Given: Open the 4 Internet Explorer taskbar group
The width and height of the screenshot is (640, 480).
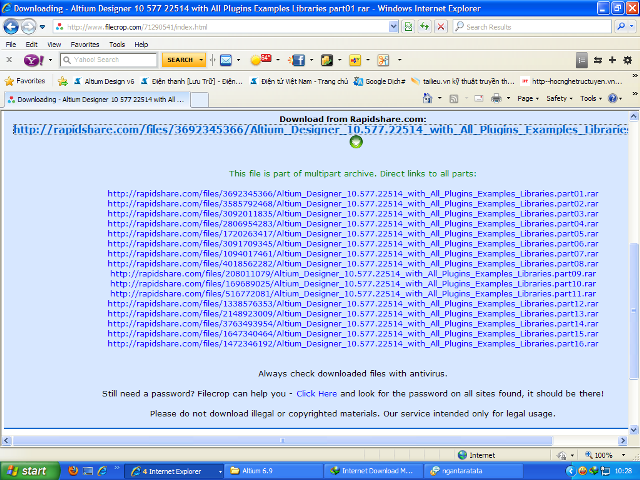Looking at the screenshot, I should 174,471.
